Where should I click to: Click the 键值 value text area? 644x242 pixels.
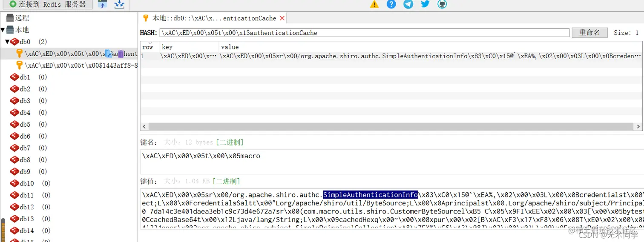pyautogui.click(x=392, y=208)
